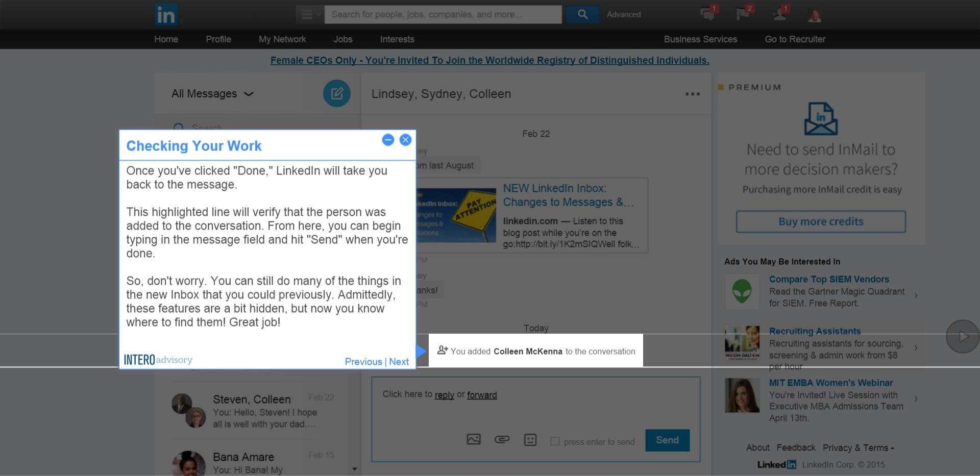Close the Checking Your Work tutorial popup
The height and width of the screenshot is (476, 980).
(x=405, y=140)
